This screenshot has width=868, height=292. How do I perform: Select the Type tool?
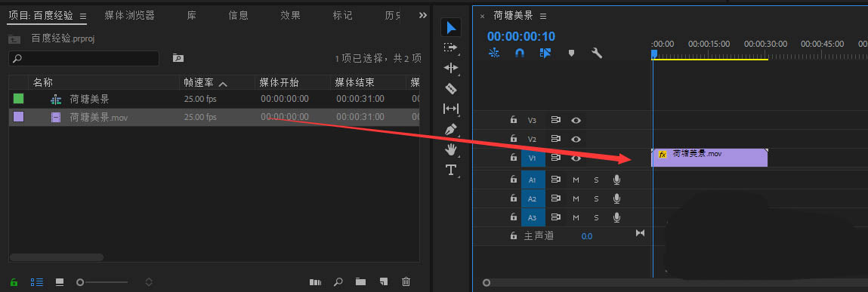coord(451,170)
